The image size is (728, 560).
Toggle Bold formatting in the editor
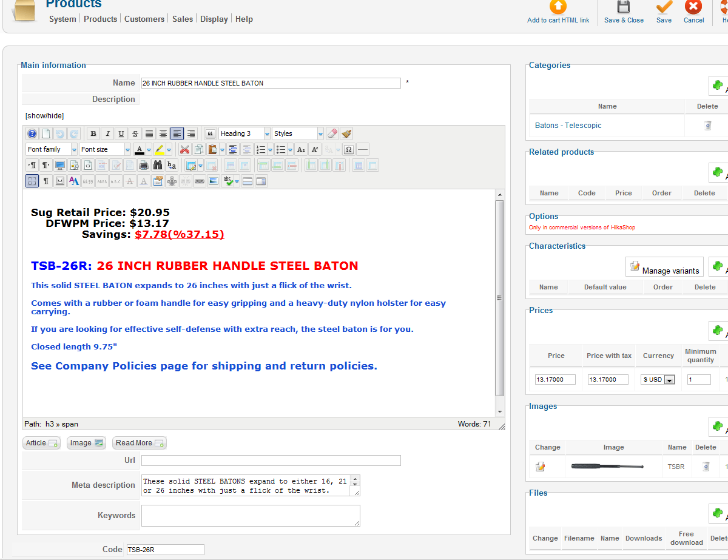pos(93,133)
